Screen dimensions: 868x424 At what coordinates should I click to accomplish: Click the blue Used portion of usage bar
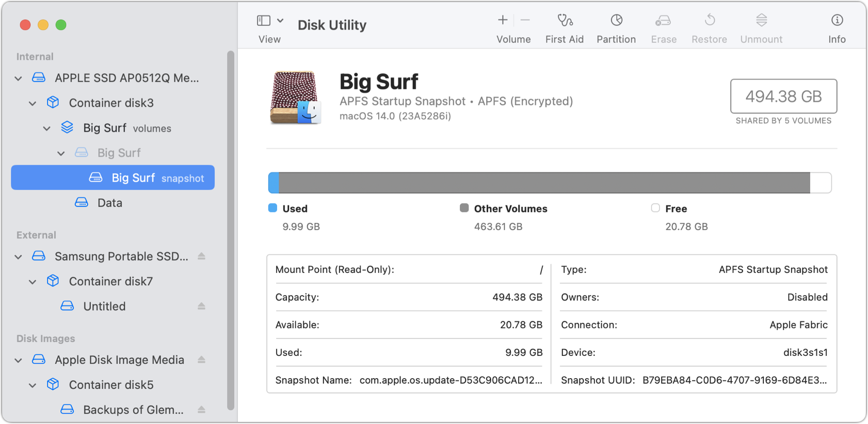click(x=274, y=183)
